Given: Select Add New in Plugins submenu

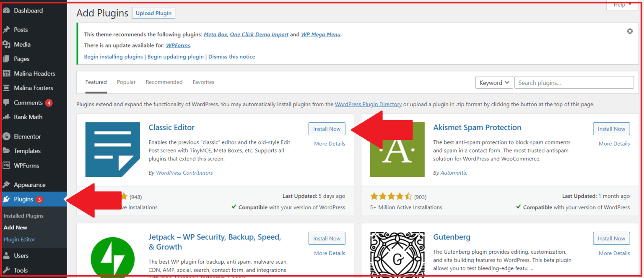Looking at the screenshot, I should 16,228.
